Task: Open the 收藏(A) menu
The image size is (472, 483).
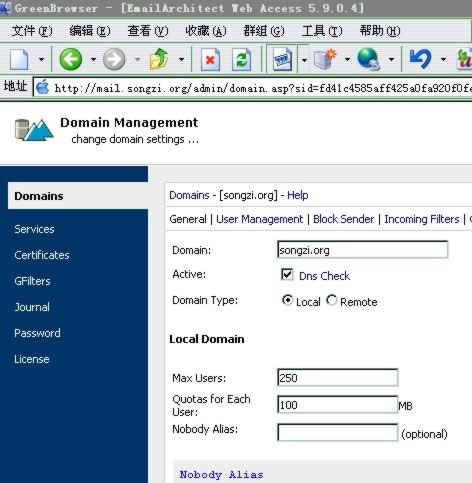Action: tap(206, 31)
